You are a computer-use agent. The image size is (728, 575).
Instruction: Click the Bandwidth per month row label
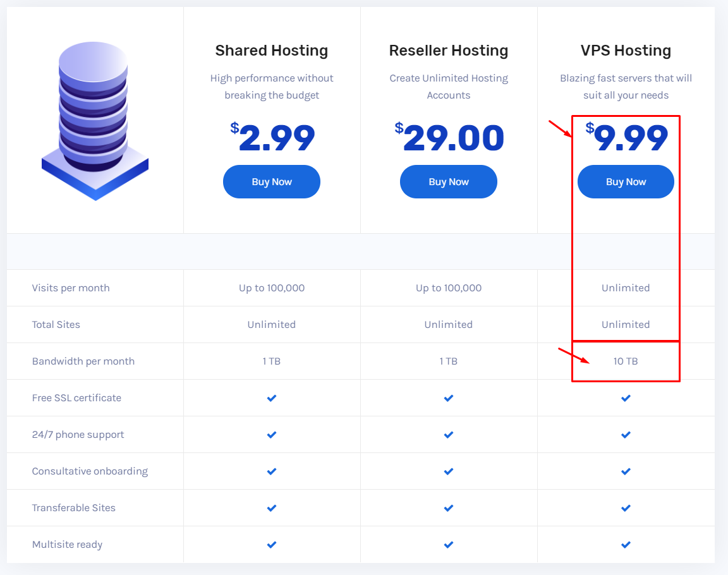(83, 361)
